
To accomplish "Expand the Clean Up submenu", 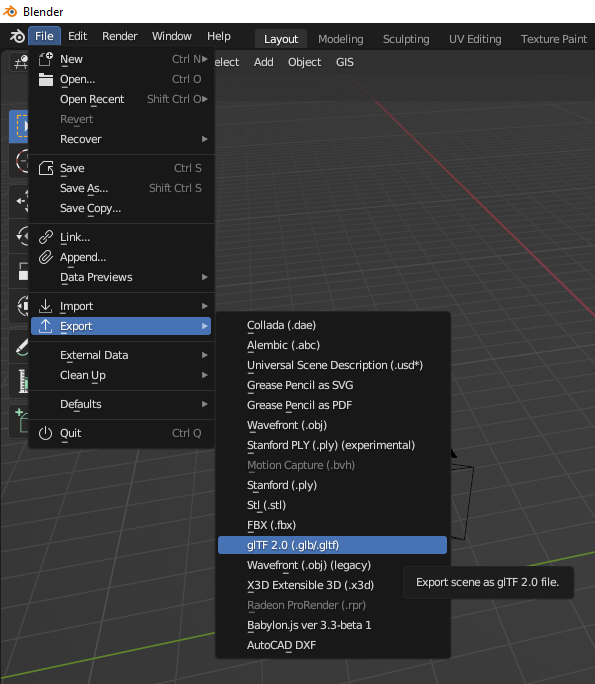I will tap(205, 375).
